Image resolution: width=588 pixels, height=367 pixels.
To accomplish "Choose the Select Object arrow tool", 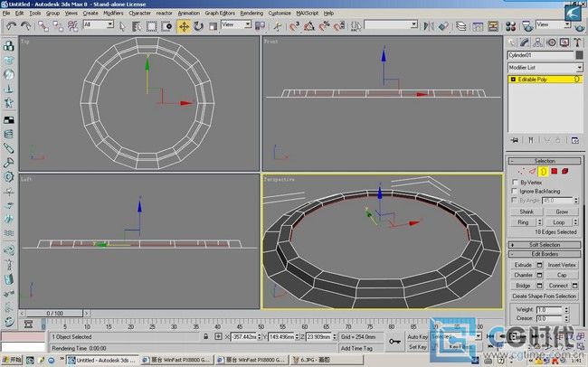I will point(122,26).
